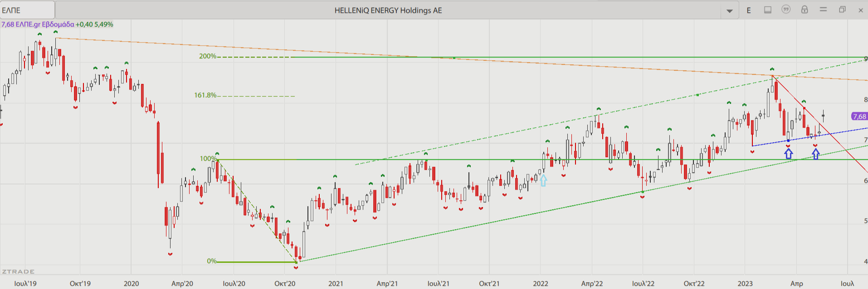Click the Ιουλ'19 time axis label
Screen dimensions: 868x289
pos(25,284)
